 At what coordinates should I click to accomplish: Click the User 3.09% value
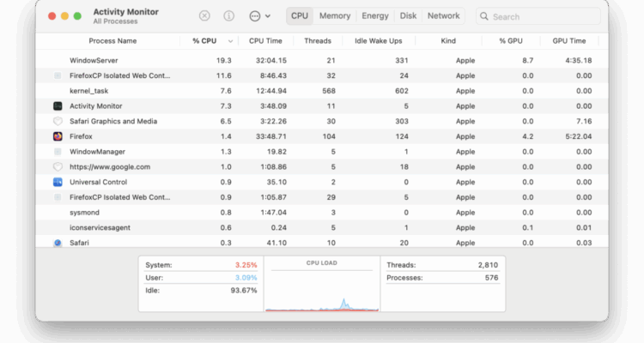click(246, 278)
